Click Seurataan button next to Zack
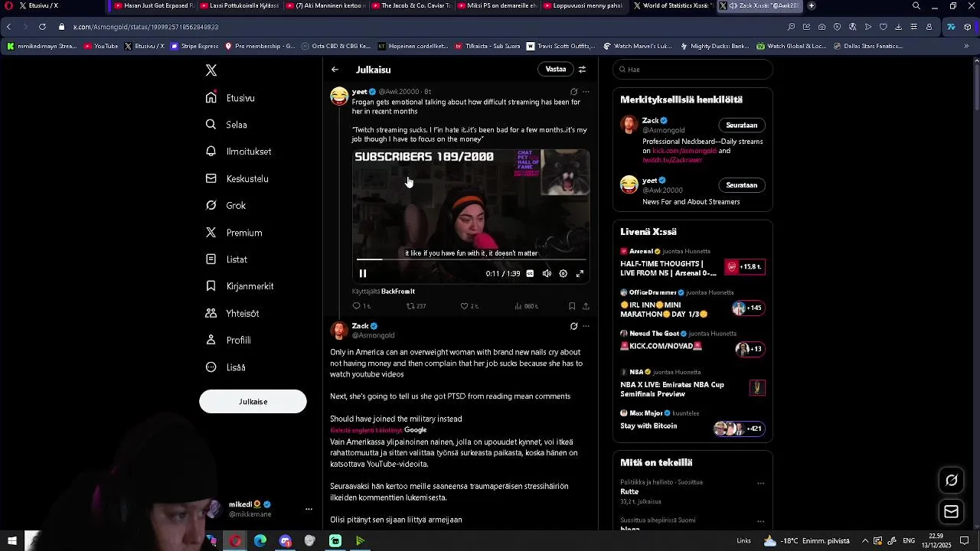The width and height of the screenshot is (980, 551). 741,125
